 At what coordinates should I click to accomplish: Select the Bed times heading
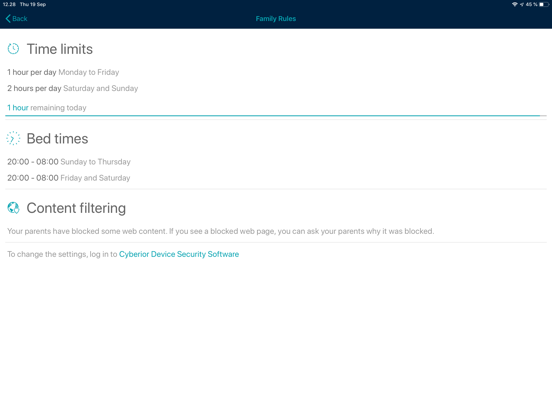tap(57, 139)
